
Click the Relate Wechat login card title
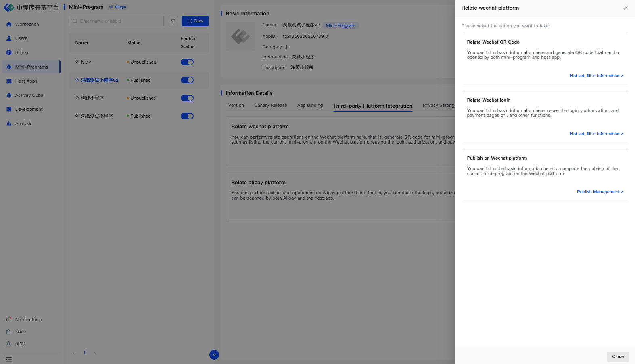(x=489, y=100)
